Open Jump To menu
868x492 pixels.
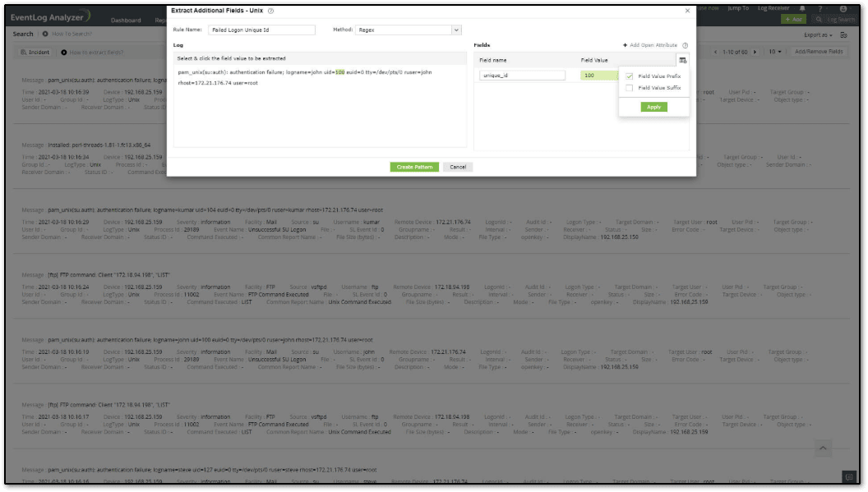pos(738,8)
